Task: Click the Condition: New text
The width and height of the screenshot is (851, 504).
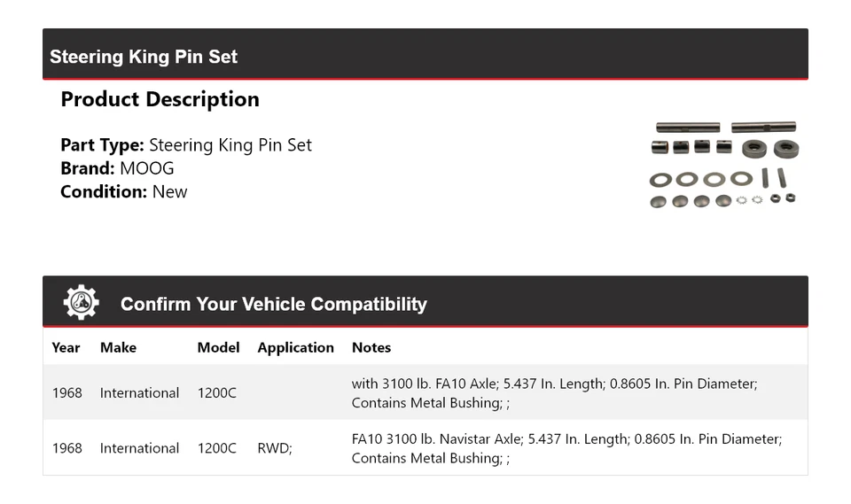Action: (x=124, y=191)
